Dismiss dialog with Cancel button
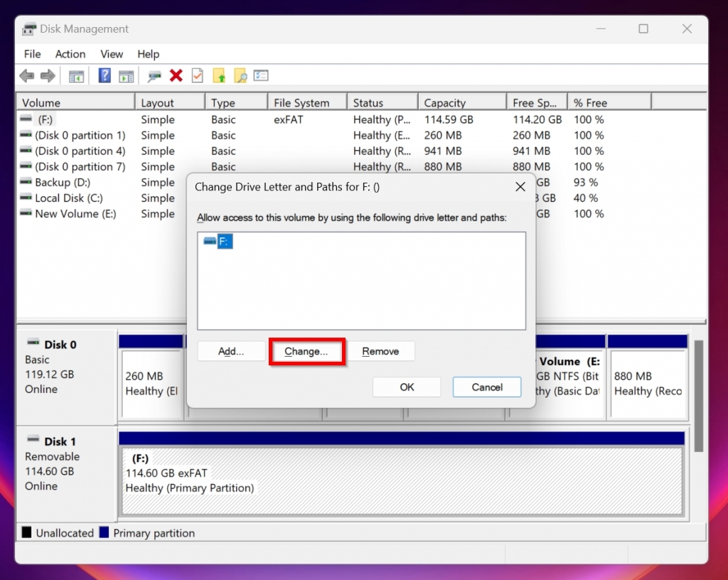 coord(486,387)
